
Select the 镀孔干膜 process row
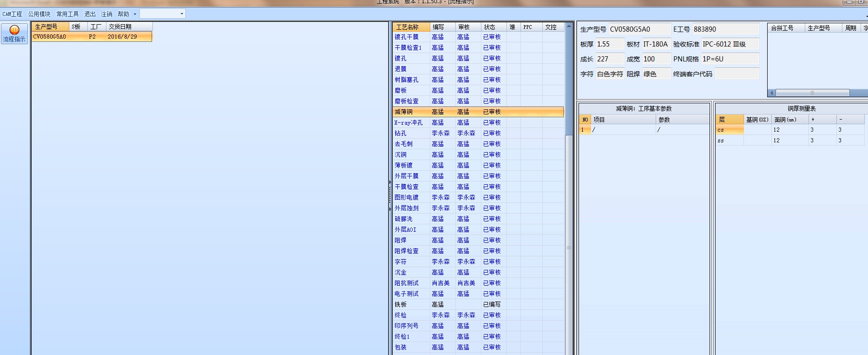click(478, 37)
